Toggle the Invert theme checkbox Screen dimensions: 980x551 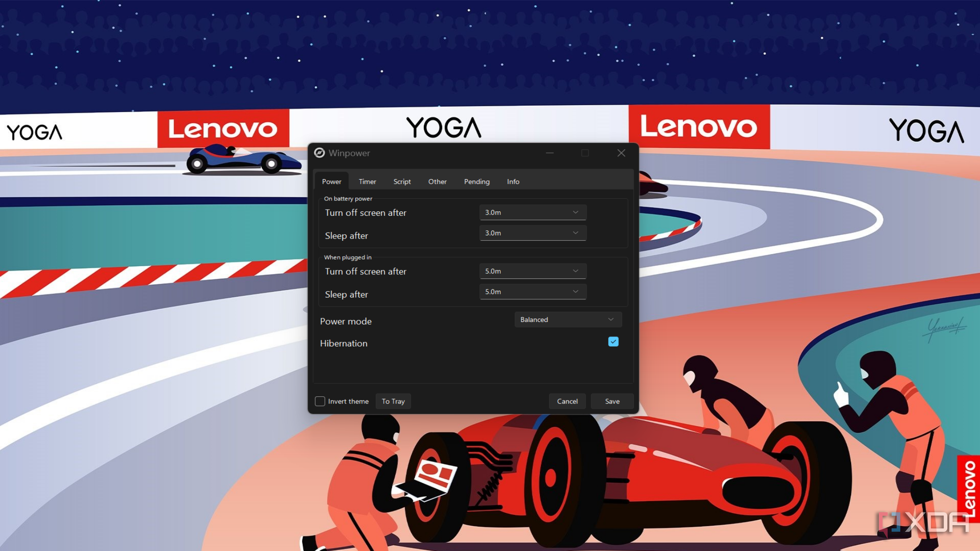pyautogui.click(x=320, y=401)
